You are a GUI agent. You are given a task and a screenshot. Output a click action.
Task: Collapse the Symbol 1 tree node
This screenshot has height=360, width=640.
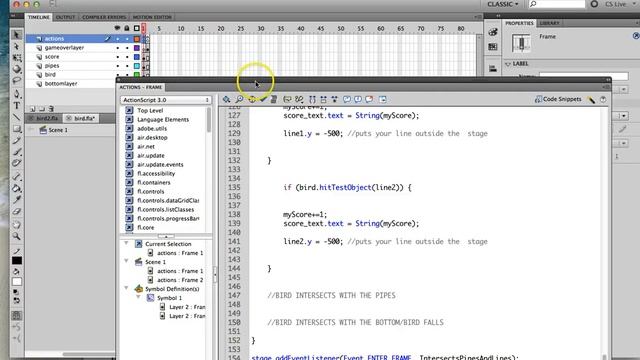click(x=138, y=298)
